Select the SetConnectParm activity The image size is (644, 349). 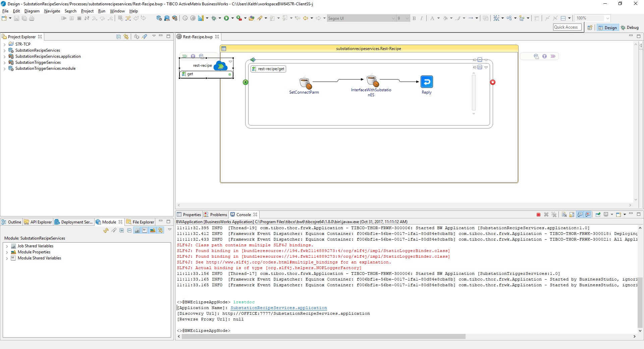point(305,83)
